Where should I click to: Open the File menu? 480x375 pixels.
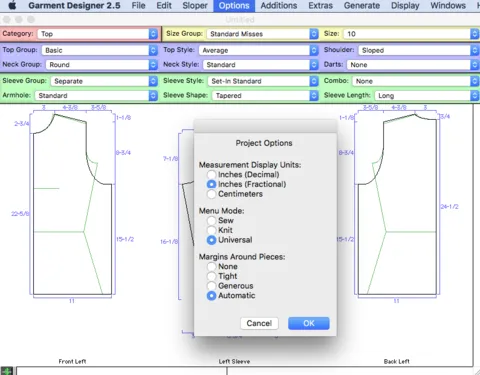[x=138, y=5]
